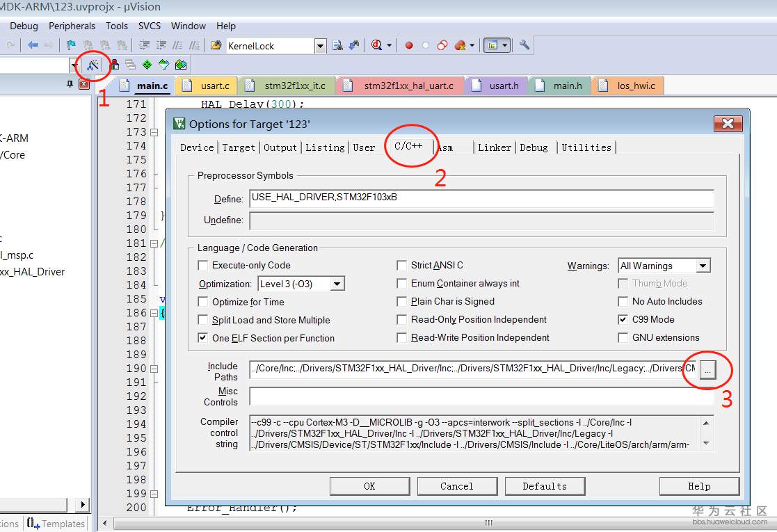Open the Optimization level dropdown

point(337,284)
